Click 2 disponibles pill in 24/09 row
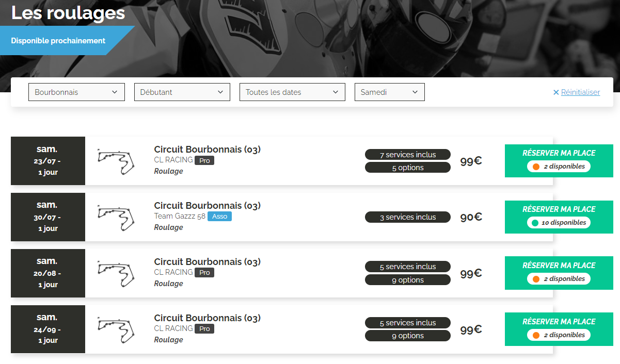620x364 pixels. [559, 335]
